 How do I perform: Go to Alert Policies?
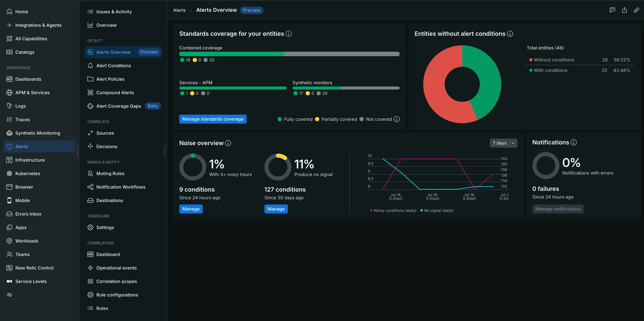pyautogui.click(x=123, y=79)
